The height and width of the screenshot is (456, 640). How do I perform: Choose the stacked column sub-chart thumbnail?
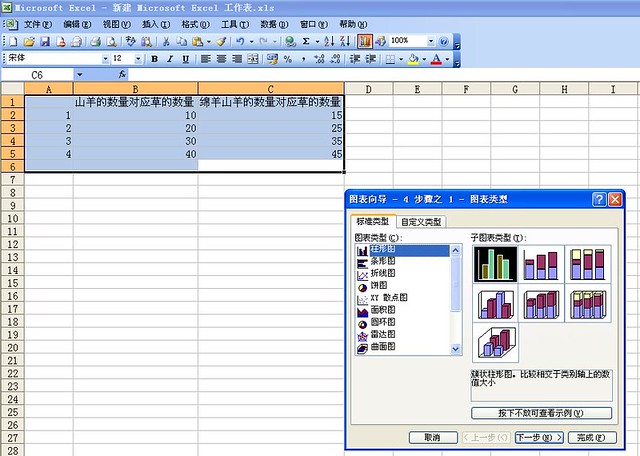541,264
